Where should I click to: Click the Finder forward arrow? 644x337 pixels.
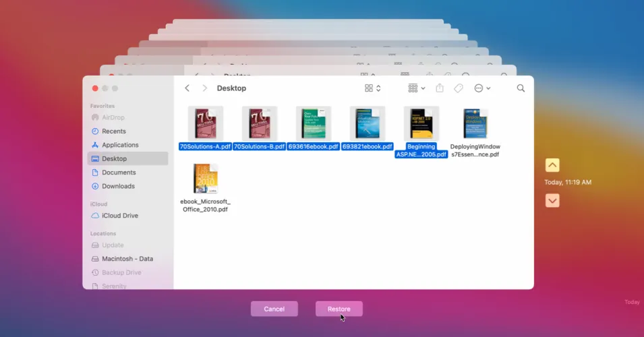click(204, 88)
